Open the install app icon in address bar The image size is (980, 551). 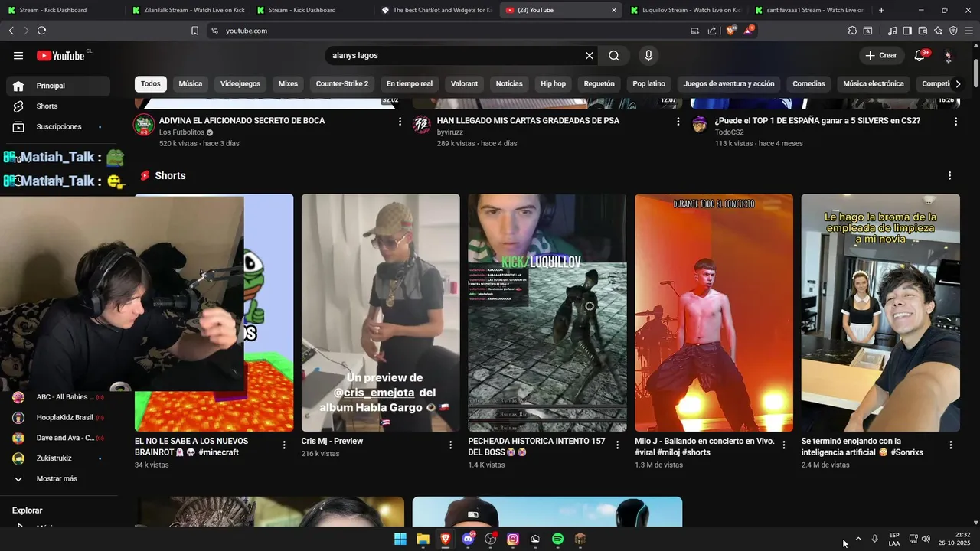[694, 31]
